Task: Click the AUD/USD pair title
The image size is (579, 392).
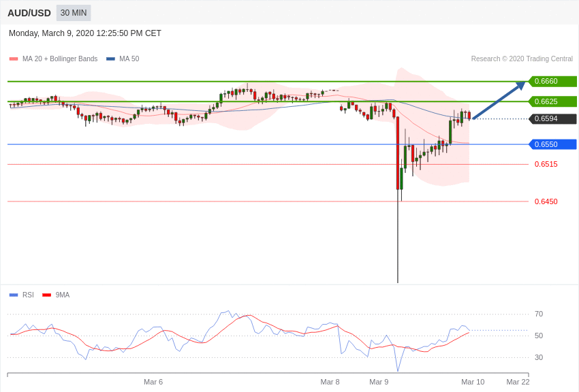Action: [x=29, y=13]
